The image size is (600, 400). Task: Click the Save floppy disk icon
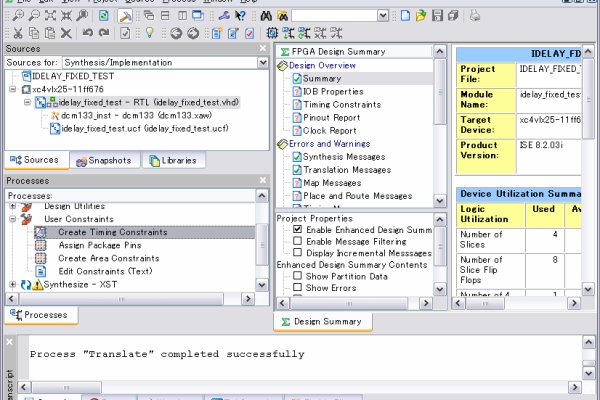[437, 16]
